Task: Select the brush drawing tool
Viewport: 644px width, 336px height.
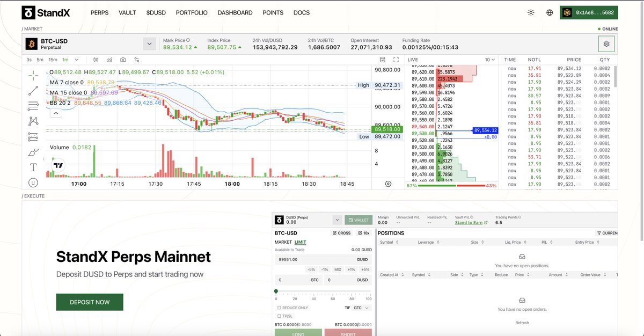Action: click(x=33, y=152)
